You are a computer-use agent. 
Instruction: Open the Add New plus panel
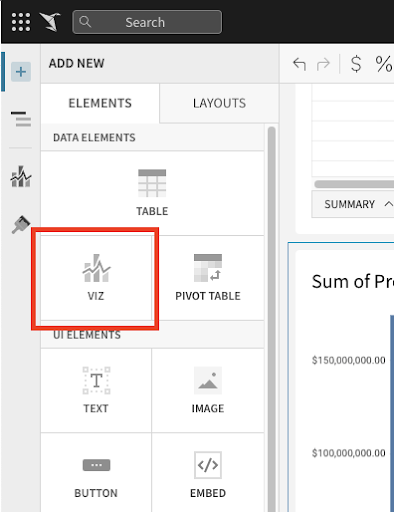21,72
